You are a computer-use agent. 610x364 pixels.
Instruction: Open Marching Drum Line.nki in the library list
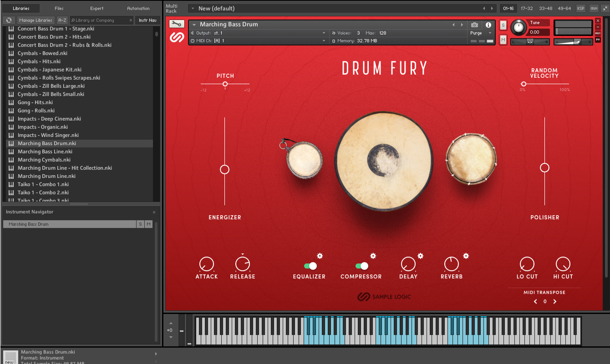pos(46,176)
